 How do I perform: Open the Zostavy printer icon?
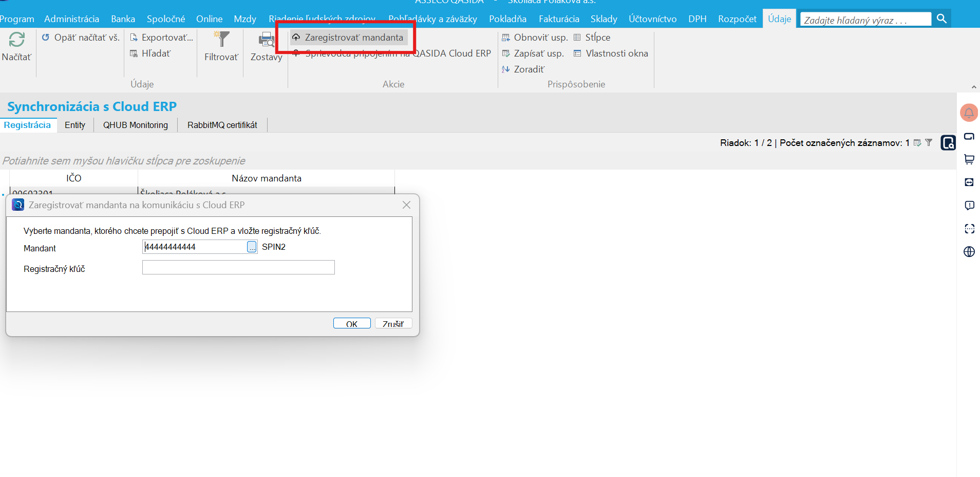[267, 40]
